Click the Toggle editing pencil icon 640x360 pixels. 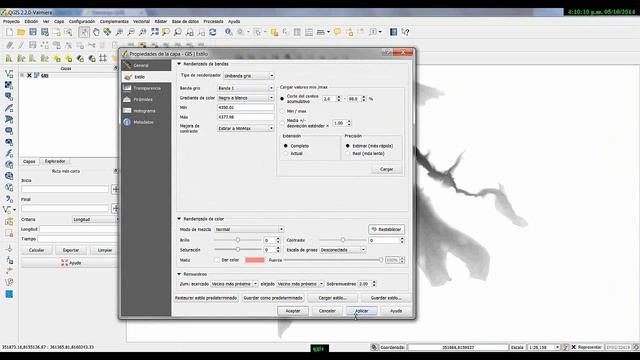tap(21, 45)
